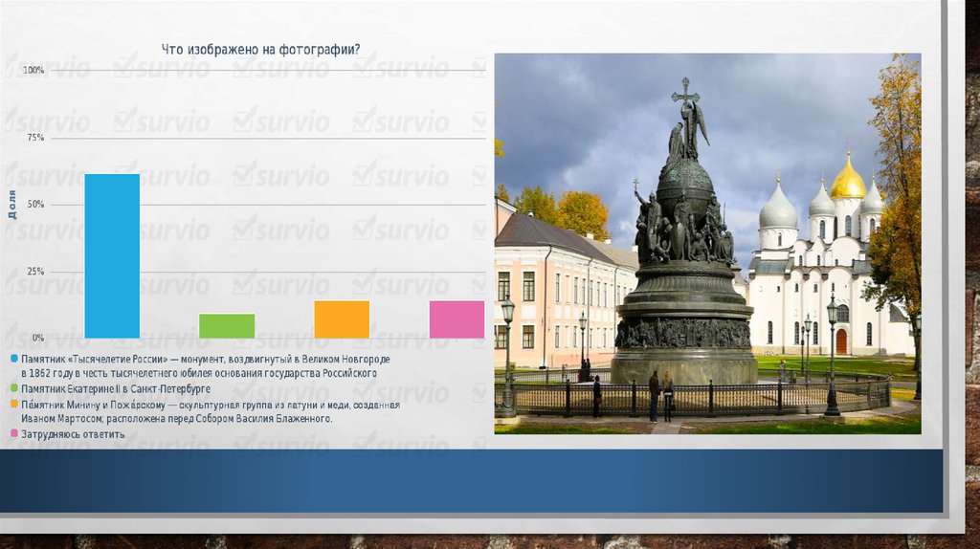980x549 pixels.
Task: Select the 25% axis tick label
Action: pyautogui.click(x=35, y=272)
